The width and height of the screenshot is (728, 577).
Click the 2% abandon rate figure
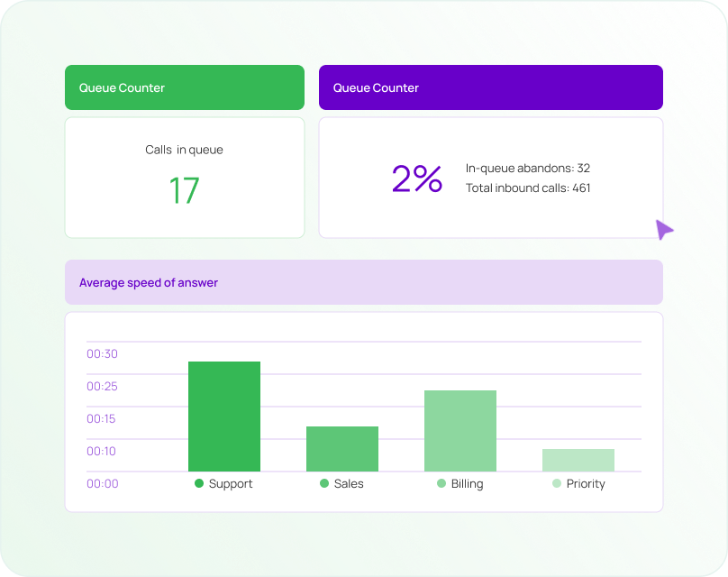(416, 179)
